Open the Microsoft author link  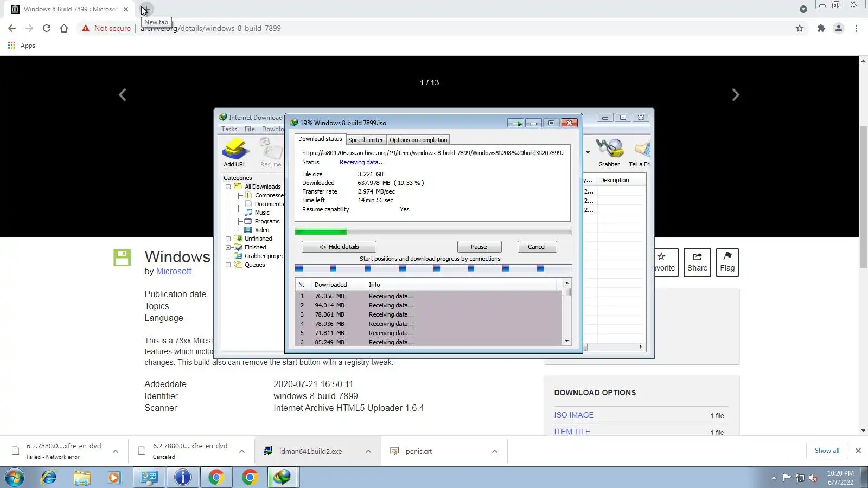point(174,271)
